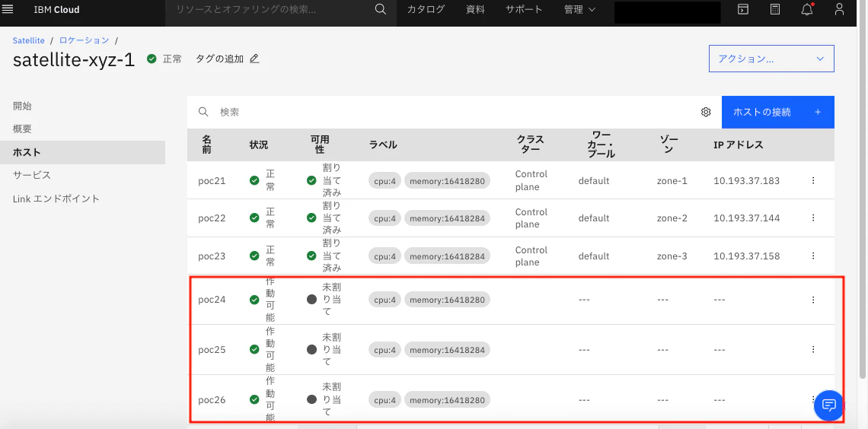Screen dimensions: 868x429
Task: Select ホスト in the sidebar
Action: click(x=82, y=152)
